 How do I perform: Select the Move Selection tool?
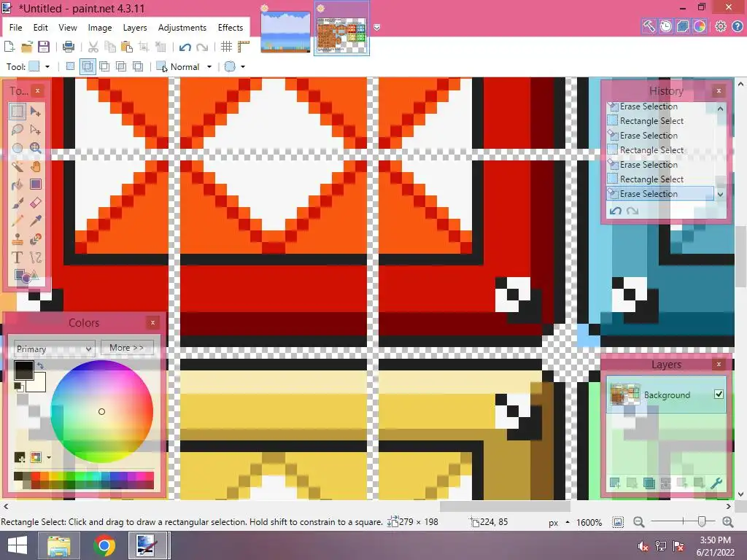35,130
